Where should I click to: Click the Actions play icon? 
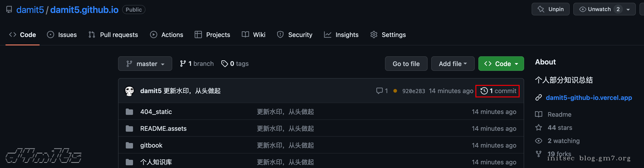point(153,35)
